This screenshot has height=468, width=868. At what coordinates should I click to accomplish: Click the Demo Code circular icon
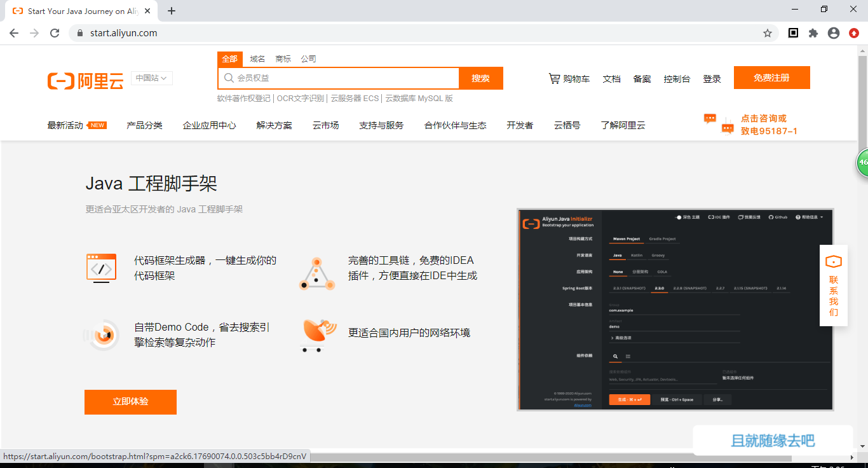(102, 334)
